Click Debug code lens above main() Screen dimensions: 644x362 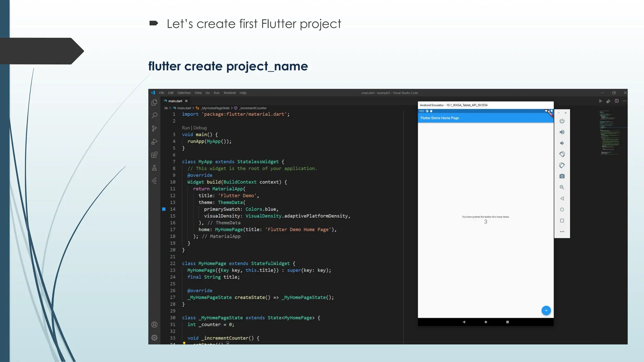[200, 128]
